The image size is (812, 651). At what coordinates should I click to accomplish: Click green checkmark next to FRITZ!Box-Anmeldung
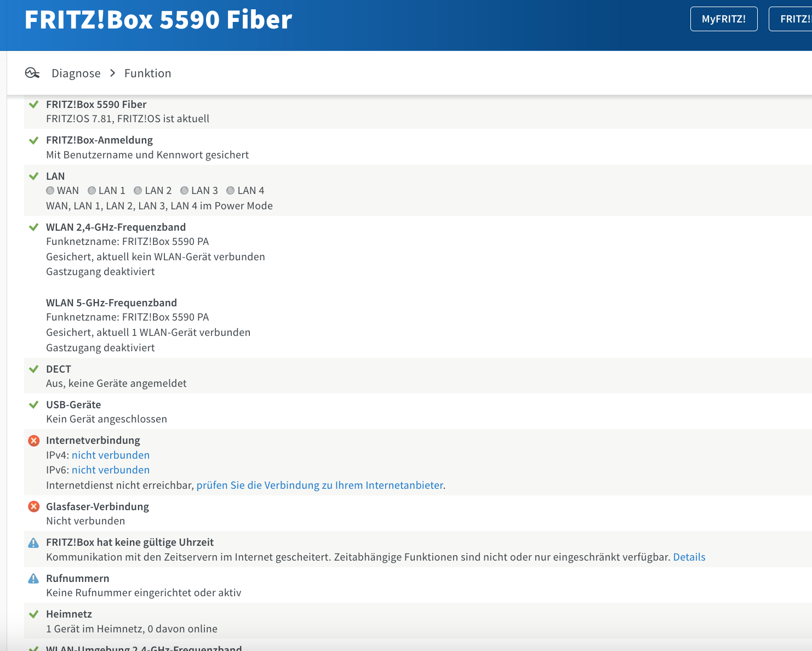click(x=33, y=140)
